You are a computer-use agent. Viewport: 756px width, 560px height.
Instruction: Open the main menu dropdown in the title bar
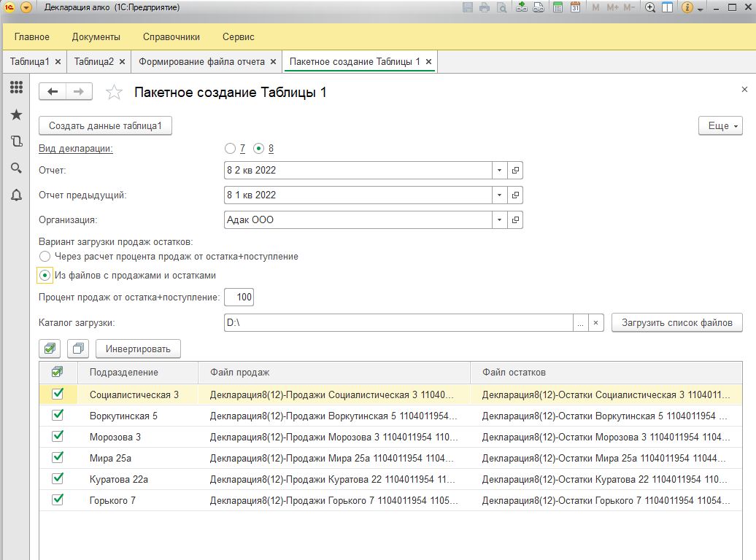pos(26,7)
